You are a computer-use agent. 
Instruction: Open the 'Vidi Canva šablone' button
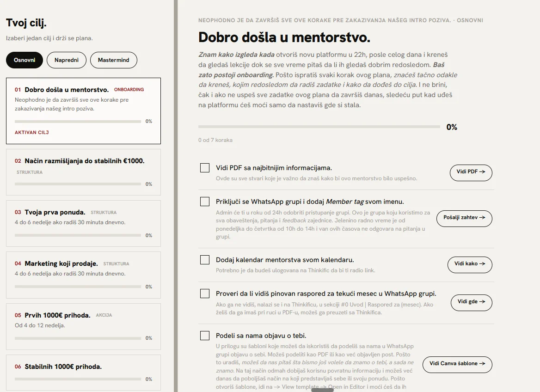(x=457, y=364)
